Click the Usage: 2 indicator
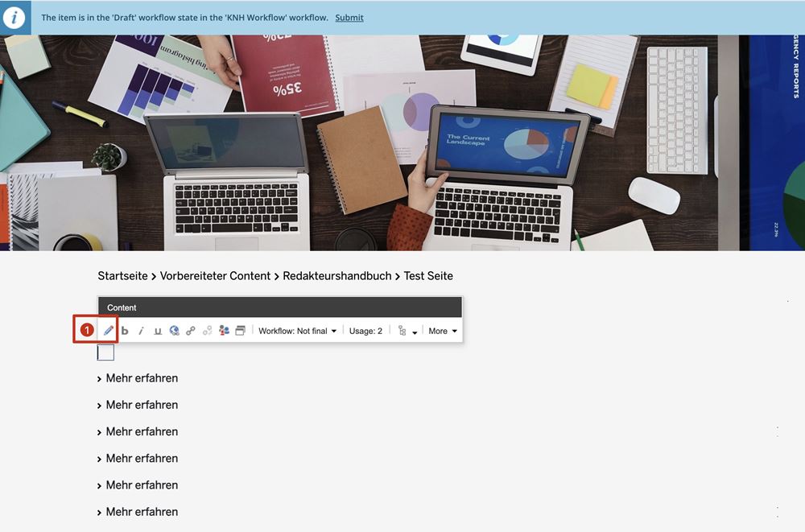805x532 pixels. point(365,331)
